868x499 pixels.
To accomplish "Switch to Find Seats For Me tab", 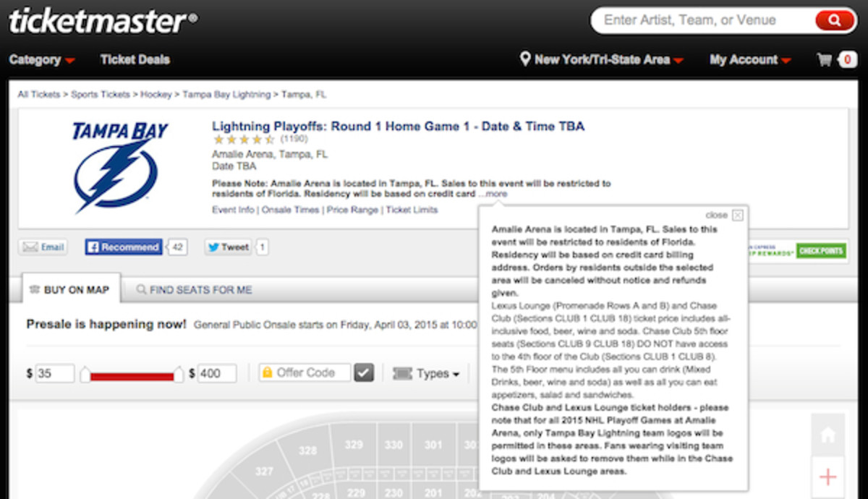I will pos(194,290).
